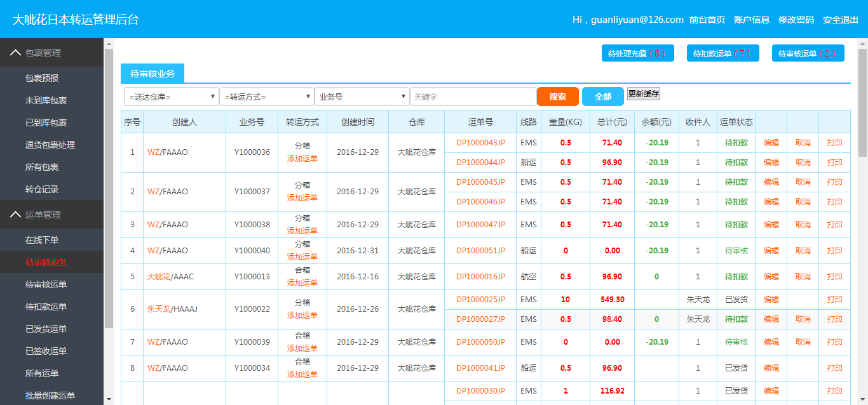The width and height of the screenshot is (868, 405).
Task: Open the 送达仓库 dropdown
Action: point(172,96)
